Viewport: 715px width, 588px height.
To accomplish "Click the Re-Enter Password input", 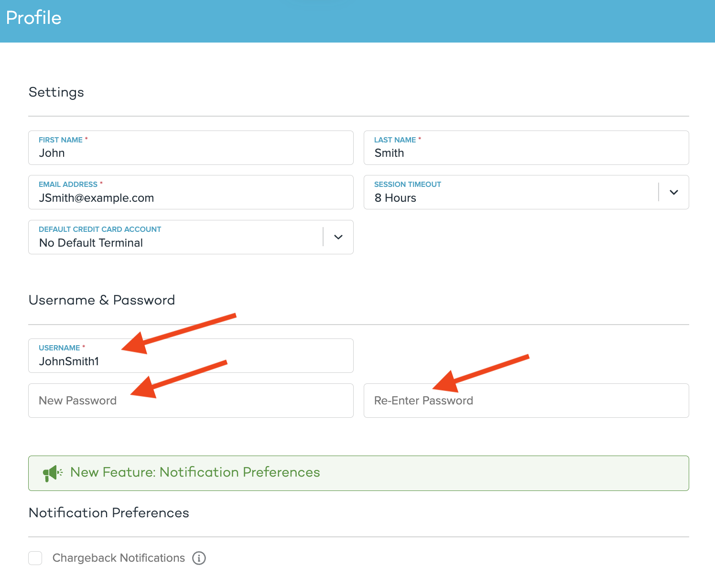I will (526, 401).
